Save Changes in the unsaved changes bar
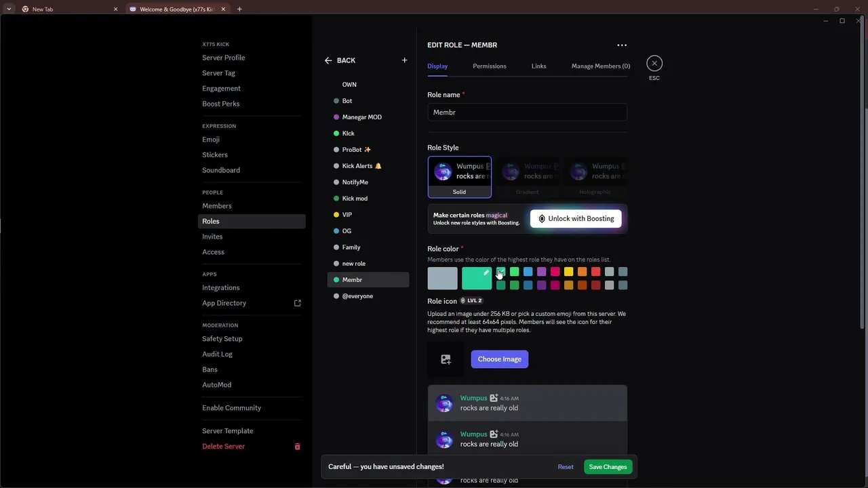 [x=608, y=467]
